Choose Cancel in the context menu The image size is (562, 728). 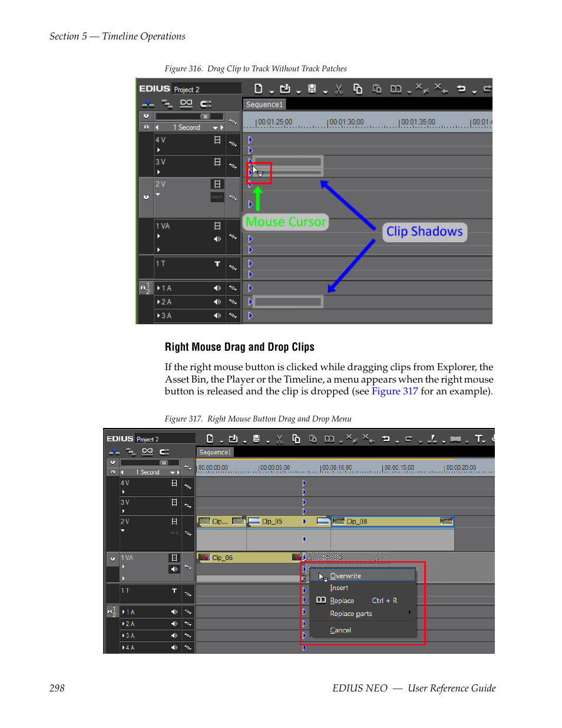[x=340, y=630]
